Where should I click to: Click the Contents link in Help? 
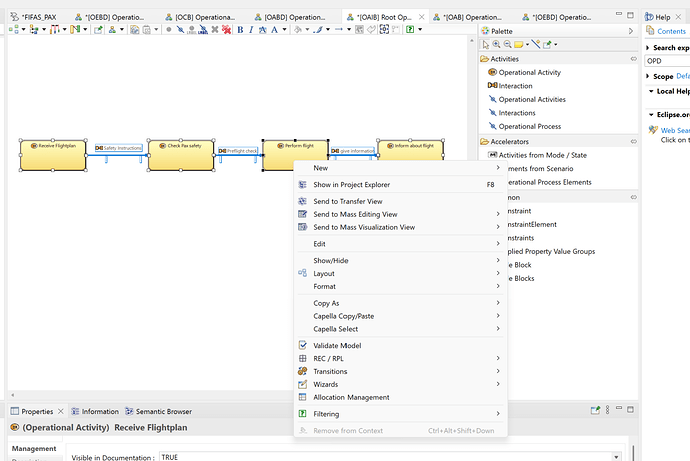[670, 31]
